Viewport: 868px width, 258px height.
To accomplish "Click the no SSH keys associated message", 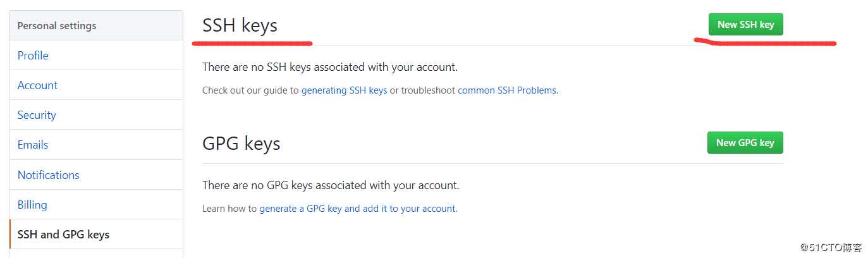I will tap(329, 66).
